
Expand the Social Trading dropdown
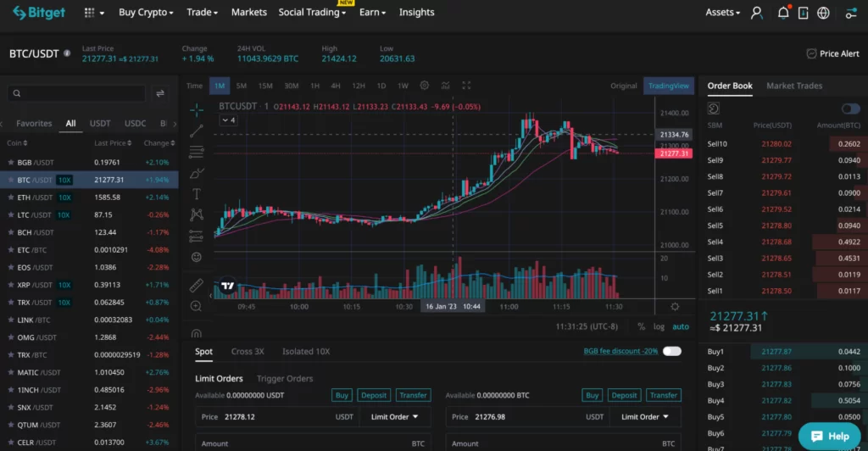tap(312, 12)
